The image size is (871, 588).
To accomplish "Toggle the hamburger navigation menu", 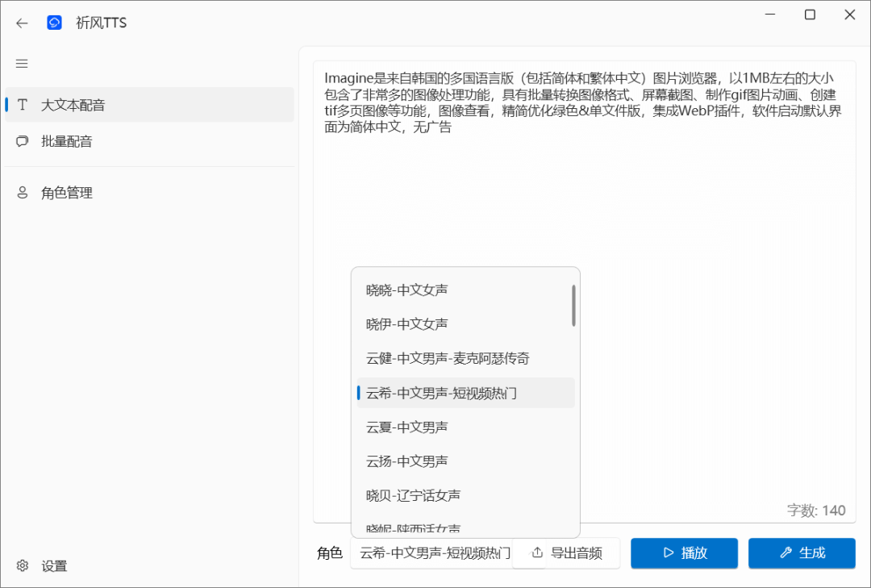I will (x=22, y=64).
